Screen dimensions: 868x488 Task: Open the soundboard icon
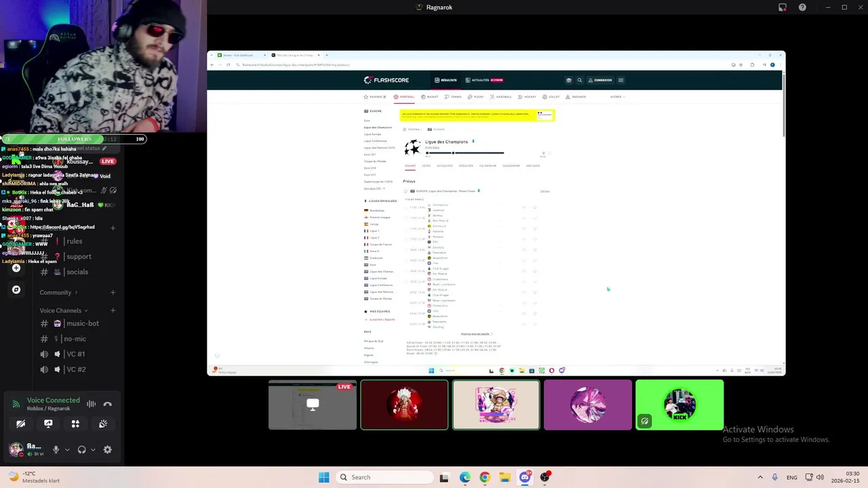103,424
